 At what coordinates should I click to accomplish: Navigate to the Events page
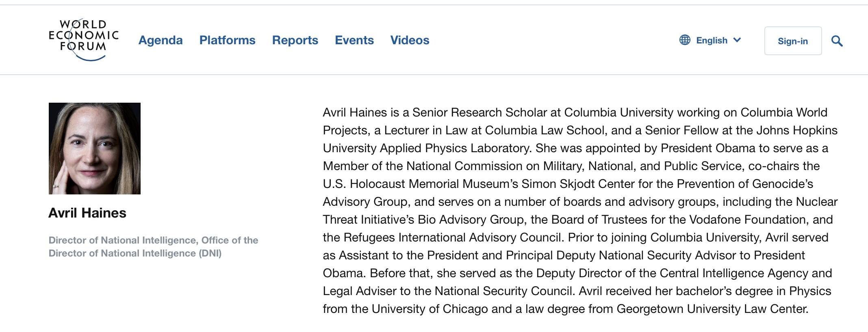(x=354, y=40)
